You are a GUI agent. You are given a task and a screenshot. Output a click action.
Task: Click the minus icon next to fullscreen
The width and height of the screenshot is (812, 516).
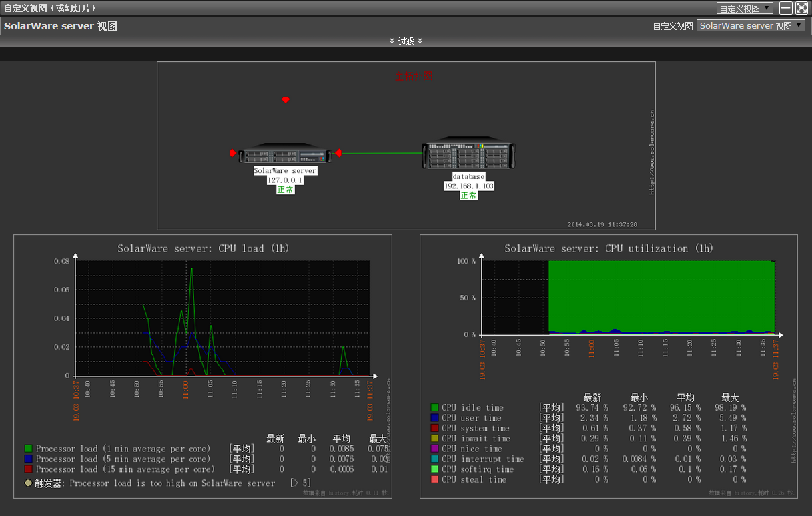(x=786, y=8)
